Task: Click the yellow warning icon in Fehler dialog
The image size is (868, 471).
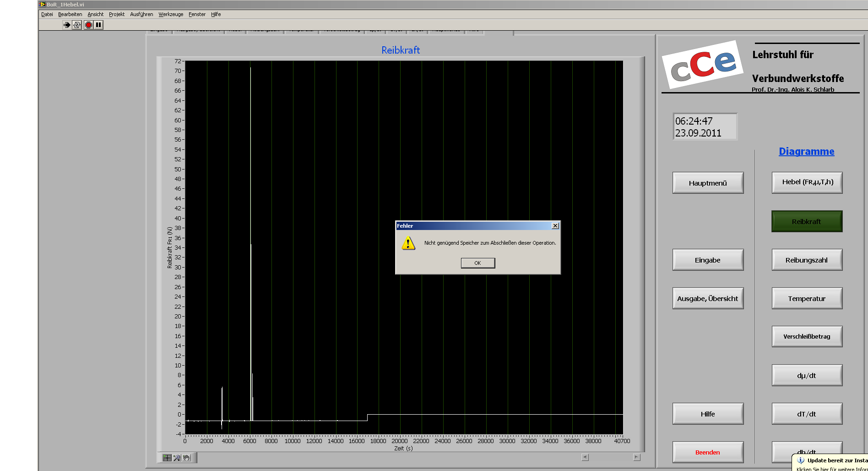Action: (x=408, y=243)
